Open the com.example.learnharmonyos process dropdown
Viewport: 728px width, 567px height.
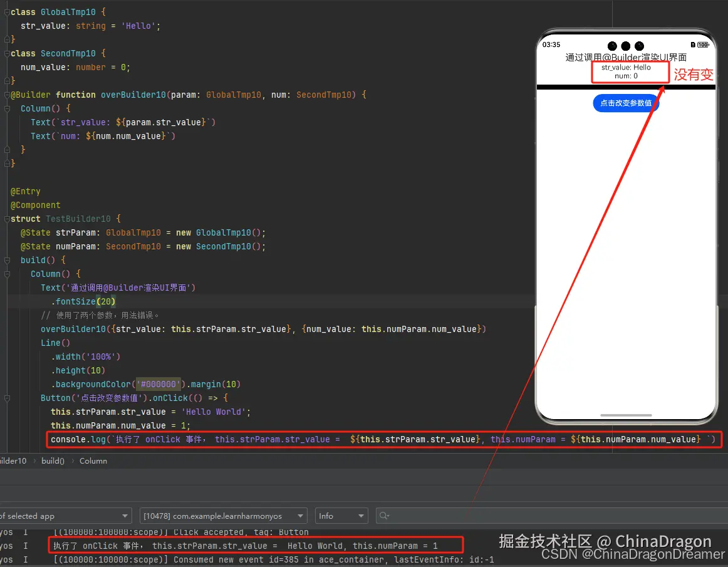(x=223, y=516)
